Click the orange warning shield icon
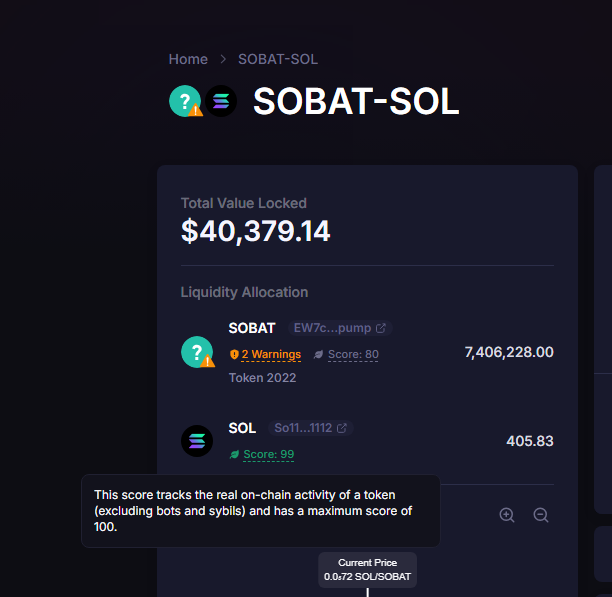Image resolution: width=612 pixels, height=597 pixels. pyautogui.click(x=234, y=354)
